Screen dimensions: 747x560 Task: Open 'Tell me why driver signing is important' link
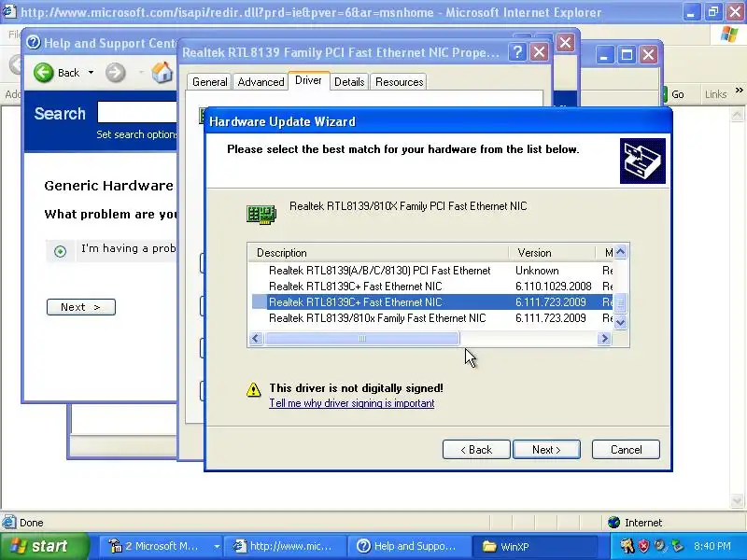point(352,403)
